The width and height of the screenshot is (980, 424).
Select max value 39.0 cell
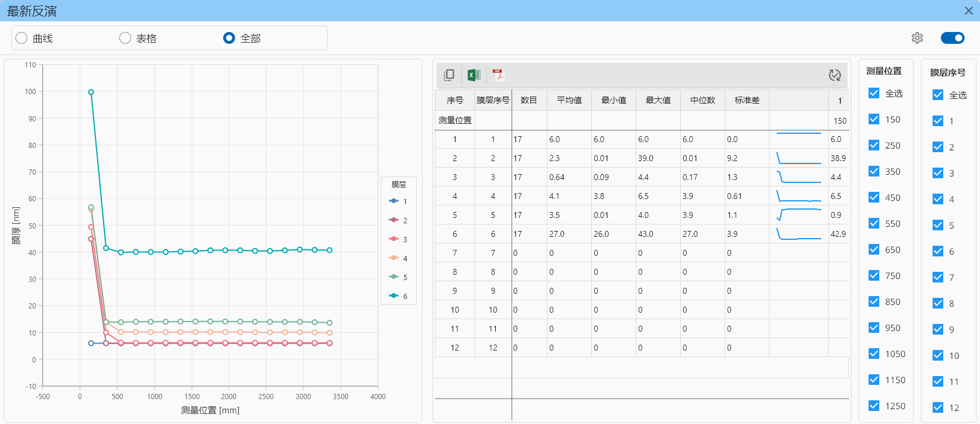[x=658, y=158]
